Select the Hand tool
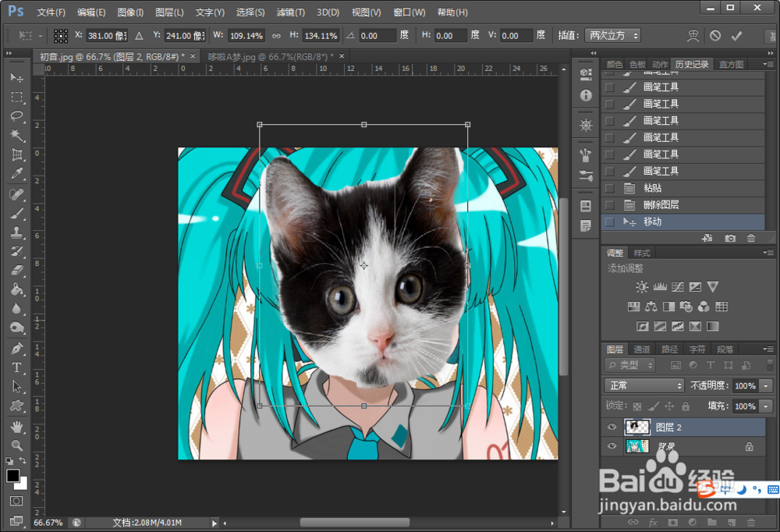Viewport: 780px width, 532px height. coord(17,427)
